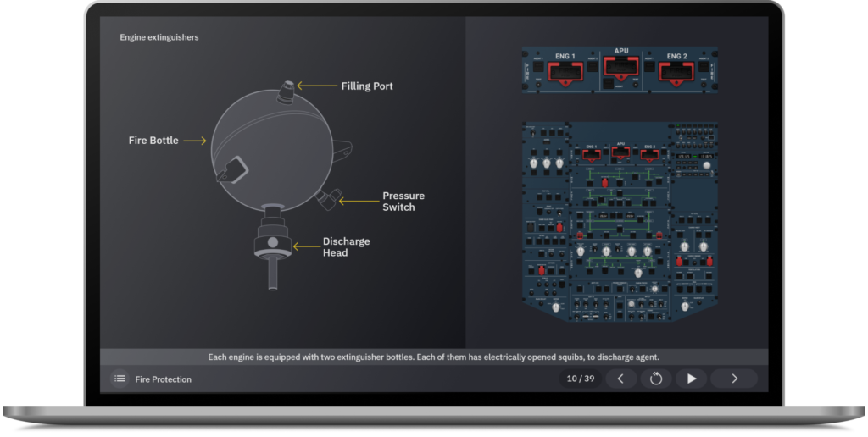Go to the previous slide
The width and height of the screenshot is (868, 437).
620,379
